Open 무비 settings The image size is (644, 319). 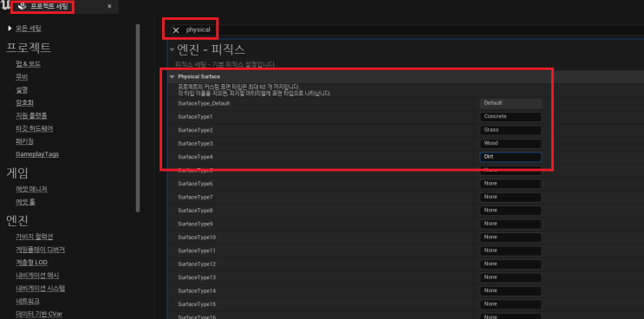pos(22,77)
